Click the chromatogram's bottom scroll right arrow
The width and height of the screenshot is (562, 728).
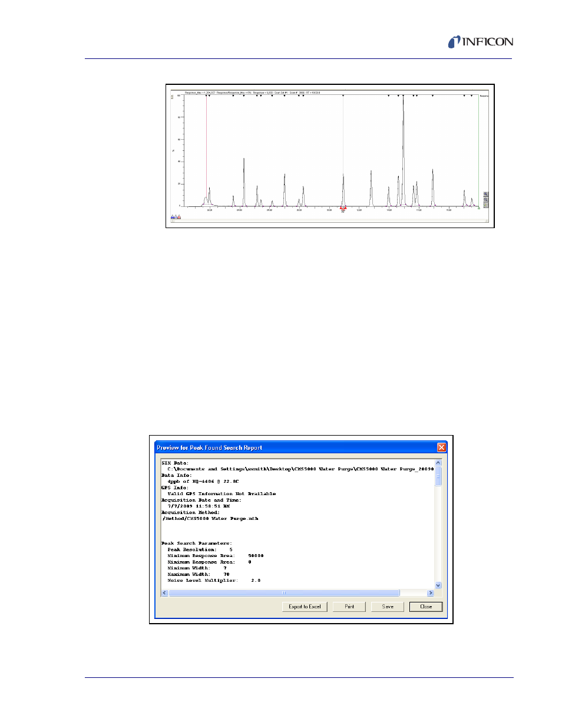(486, 221)
